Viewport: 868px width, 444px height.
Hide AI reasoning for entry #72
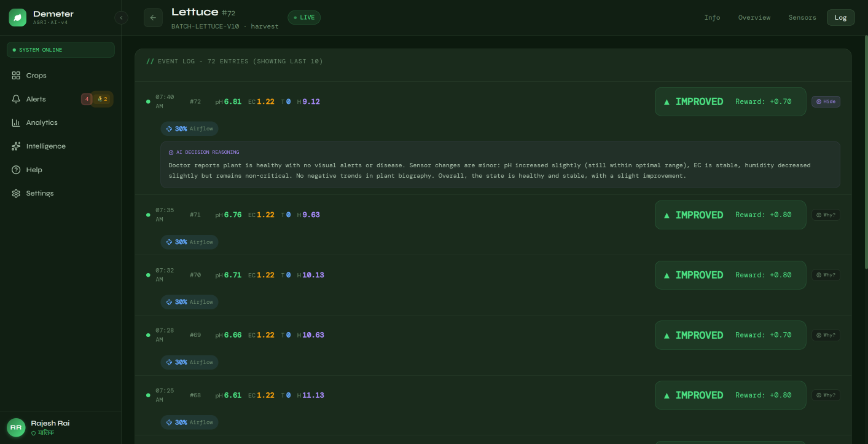826,101
